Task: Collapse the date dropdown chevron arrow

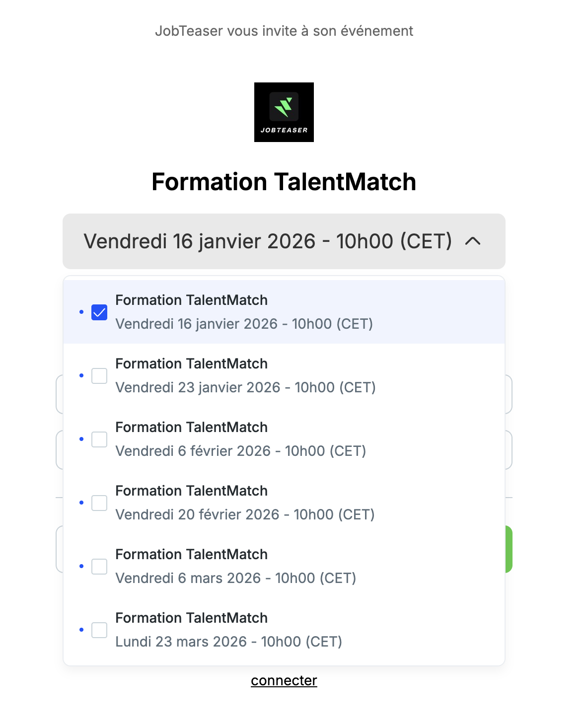Action: click(x=473, y=241)
